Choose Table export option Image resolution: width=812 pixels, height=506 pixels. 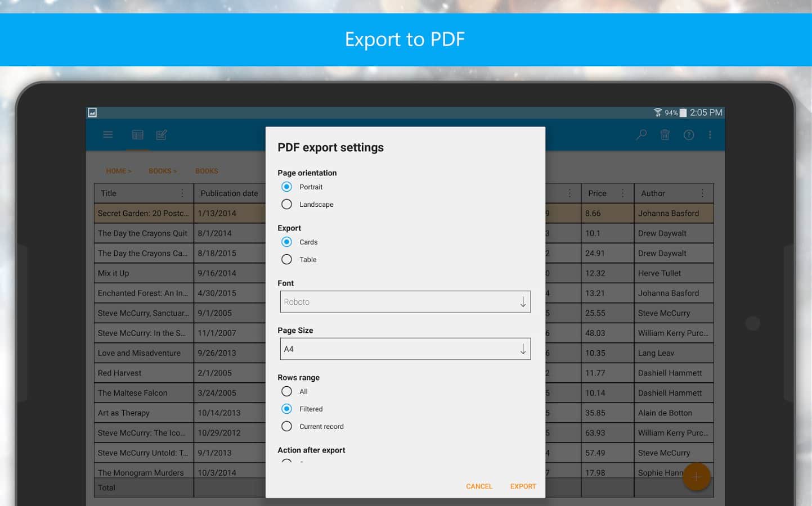pyautogui.click(x=287, y=259)
